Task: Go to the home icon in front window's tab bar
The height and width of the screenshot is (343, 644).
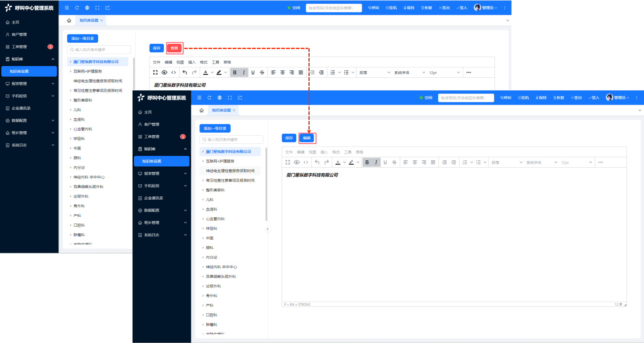Action: click(x=201, y=110)
